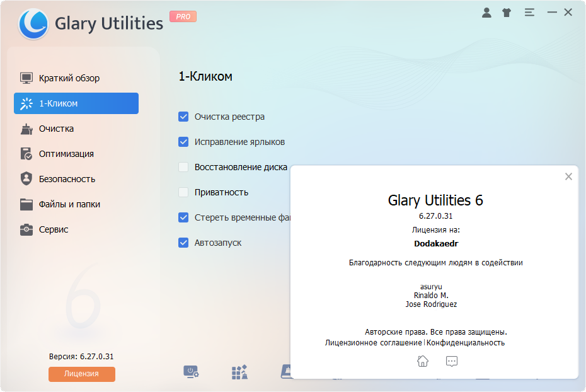Viewport: 586px width, 392px height.
Task: Switch to the Очистка sidebar section
Action: (x=56, y=129)
